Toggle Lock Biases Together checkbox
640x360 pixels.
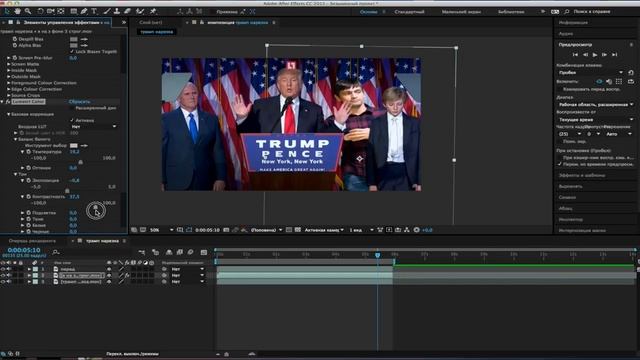tap(72, 51)
